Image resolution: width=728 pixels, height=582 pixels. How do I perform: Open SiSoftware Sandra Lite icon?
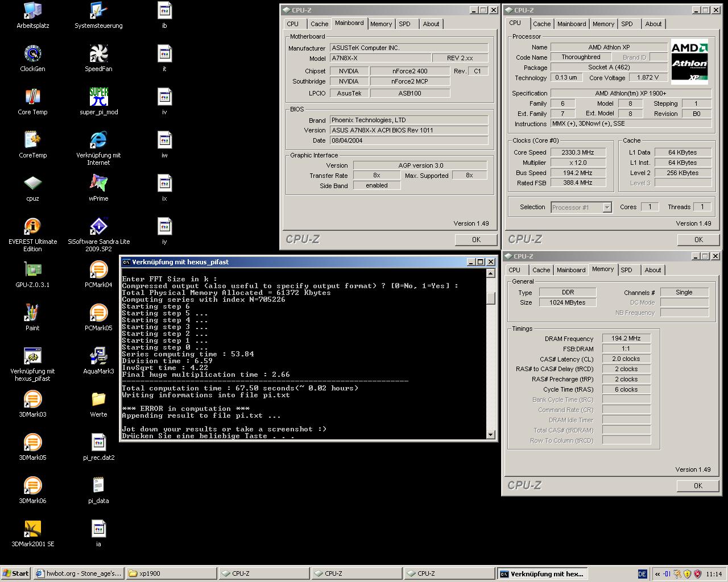[x=98, y=235]
